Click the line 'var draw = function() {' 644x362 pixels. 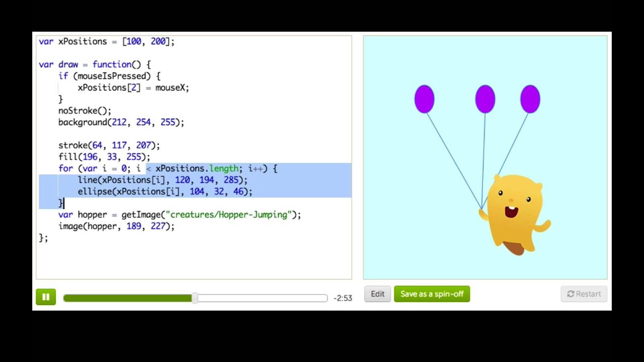point(95,64)
